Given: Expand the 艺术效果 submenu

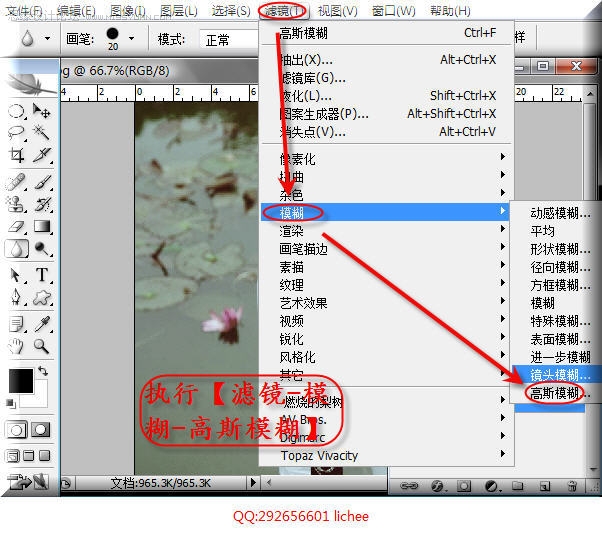Looking at the screenshot, I should point(385,303).
